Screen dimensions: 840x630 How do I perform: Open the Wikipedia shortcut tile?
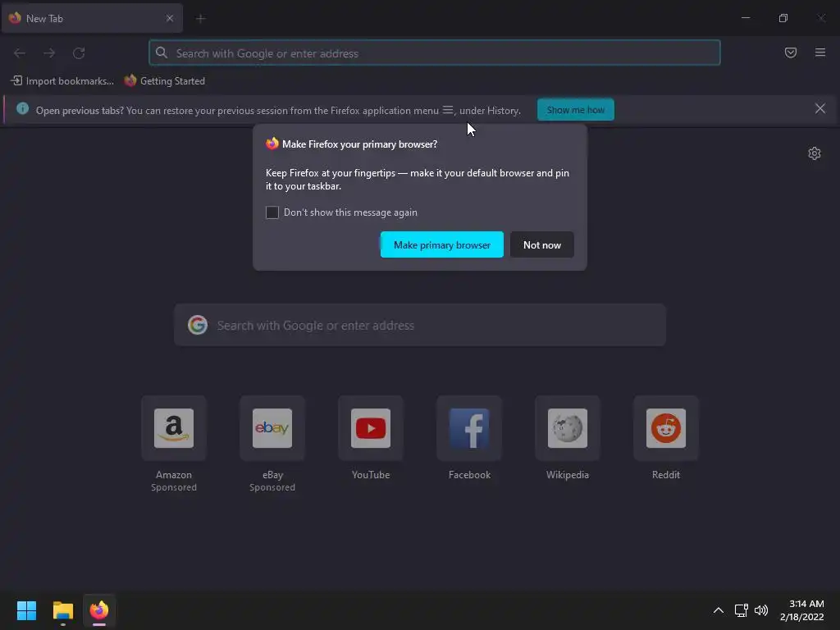coord(568,438)
